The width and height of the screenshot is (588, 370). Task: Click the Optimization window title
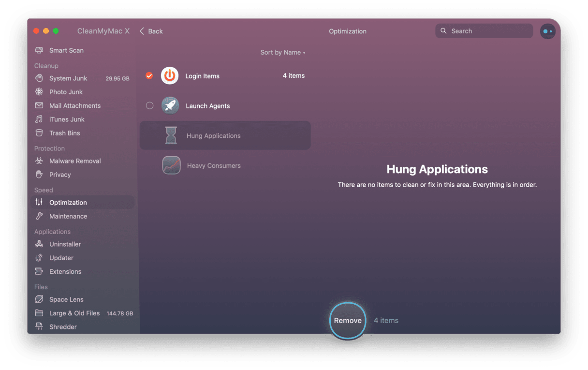click(348, 31)
